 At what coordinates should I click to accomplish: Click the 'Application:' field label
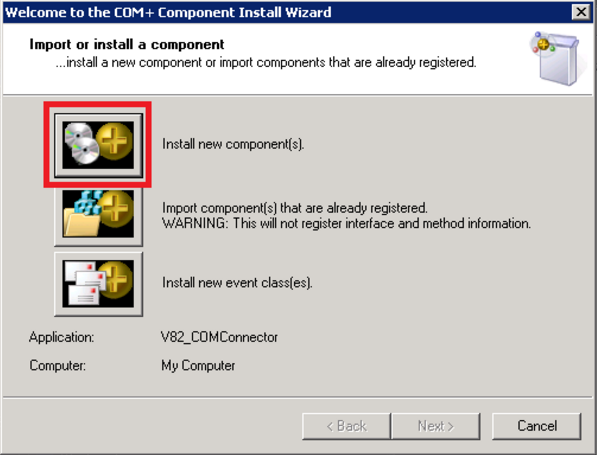[61, 337]
